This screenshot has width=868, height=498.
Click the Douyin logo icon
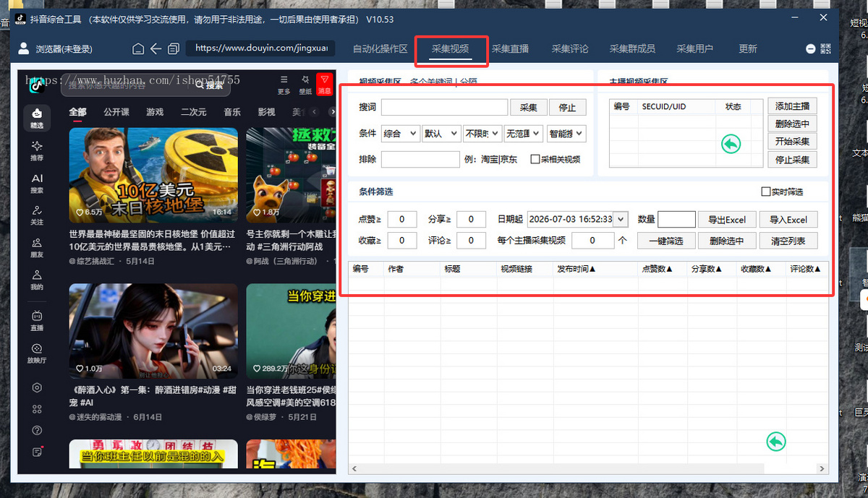pyautogui.click(x=37, y=85)
